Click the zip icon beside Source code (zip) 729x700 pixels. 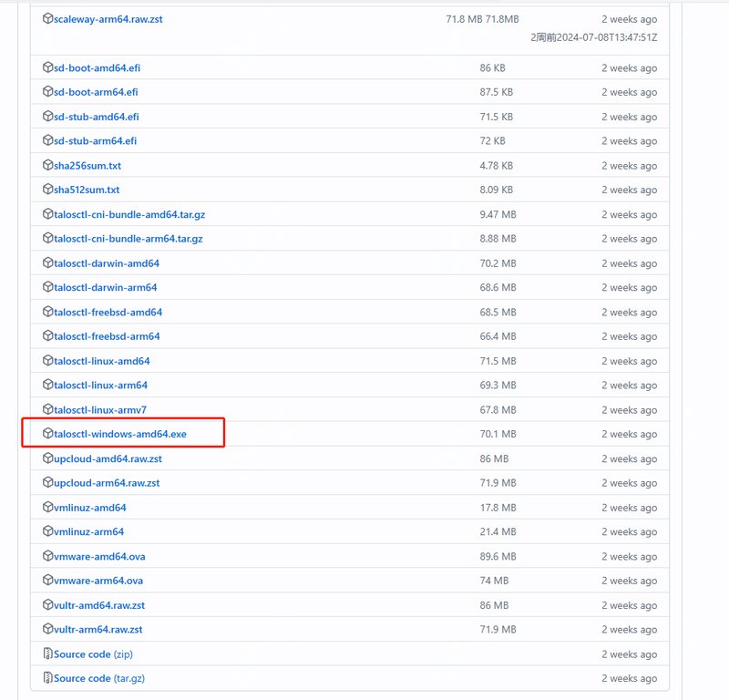click(48, 654)
